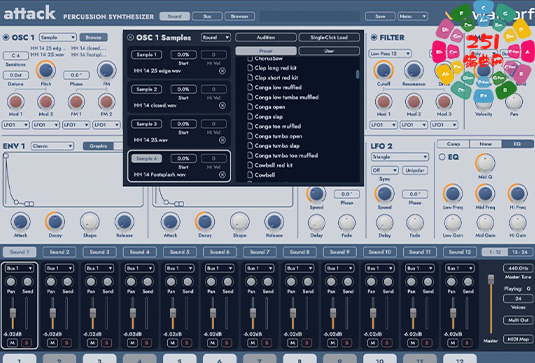This screenshot has height=363, width=535.
Task: Remove HH 14 closed.wav sample
Action: click(222, 105)
